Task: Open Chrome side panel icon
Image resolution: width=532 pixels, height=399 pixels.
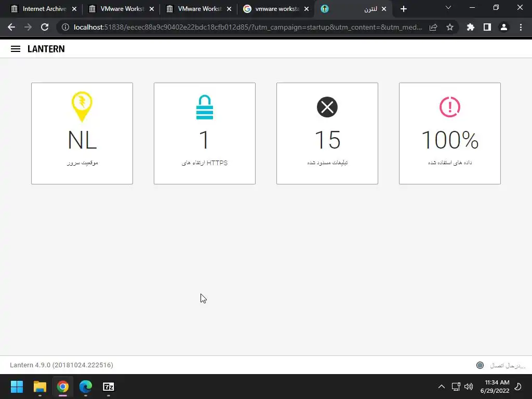Action: [487, 27]
